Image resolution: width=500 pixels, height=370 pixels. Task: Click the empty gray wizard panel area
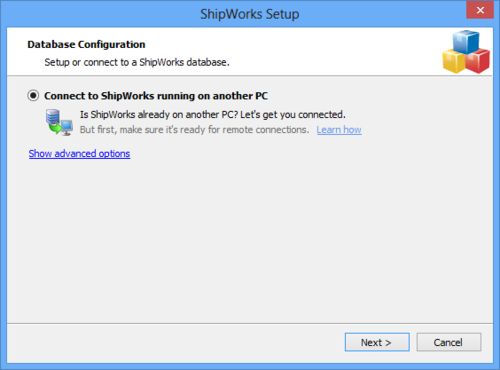pos(250,240)
